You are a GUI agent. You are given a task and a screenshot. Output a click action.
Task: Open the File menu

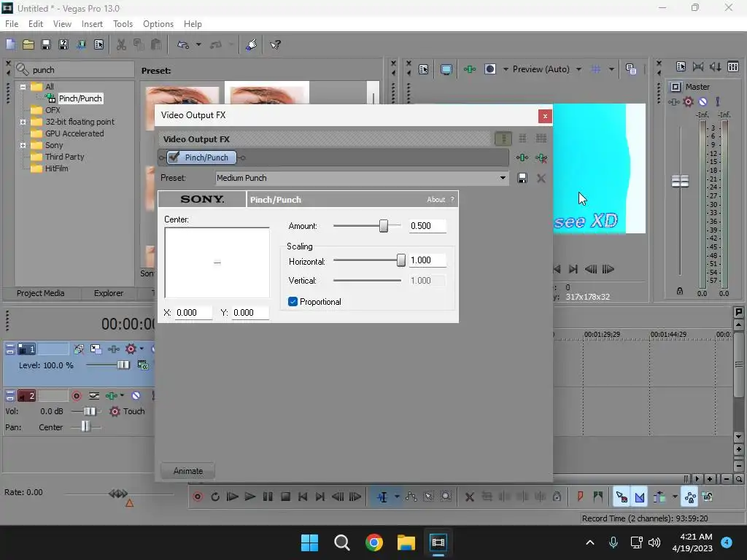[x=12, y=24]
